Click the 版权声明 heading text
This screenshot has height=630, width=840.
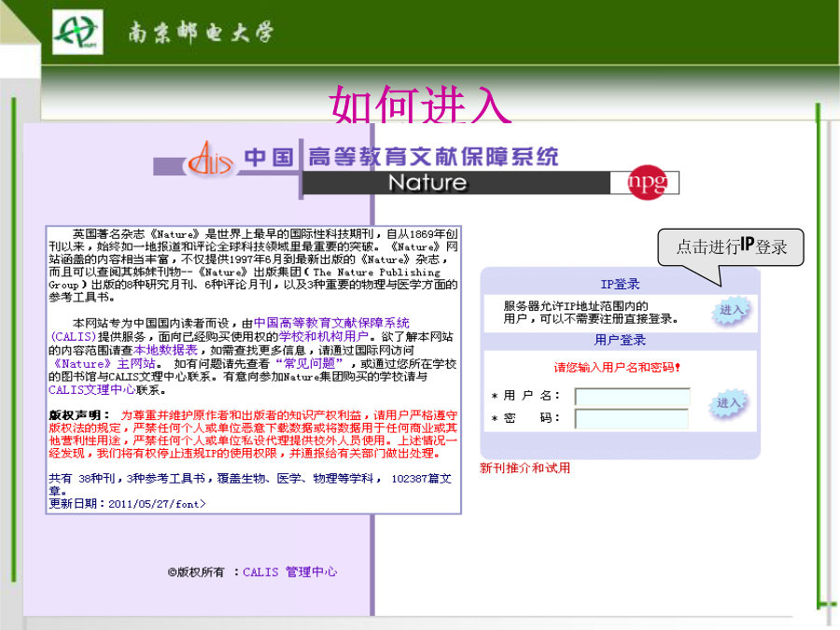[x=79, y=415]
